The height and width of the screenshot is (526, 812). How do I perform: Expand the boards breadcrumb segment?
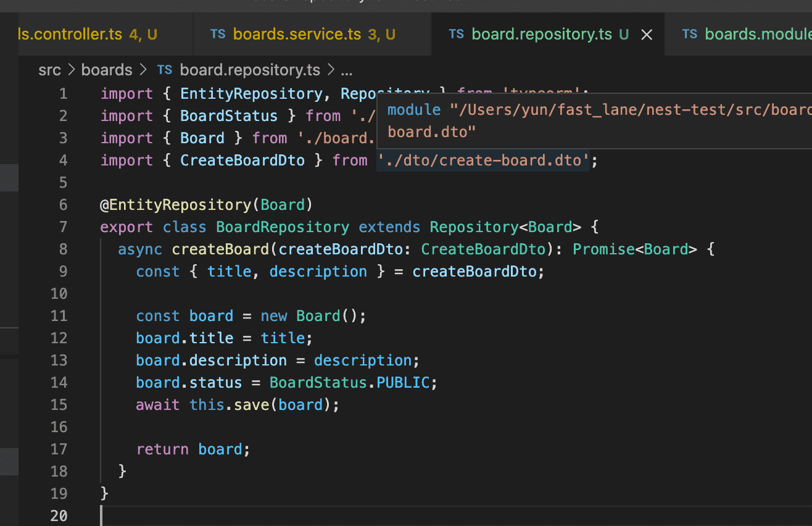(x=107, y=70)
